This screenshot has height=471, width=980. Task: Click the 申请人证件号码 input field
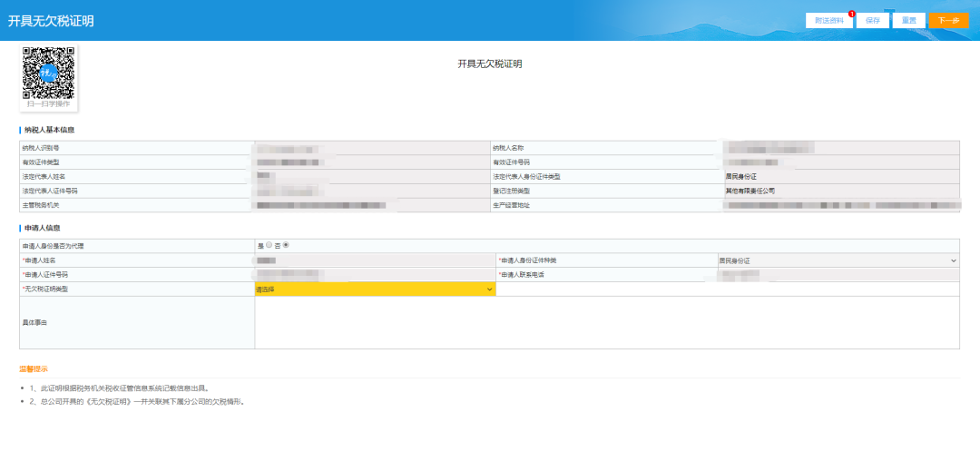click(x=374, y=274)
